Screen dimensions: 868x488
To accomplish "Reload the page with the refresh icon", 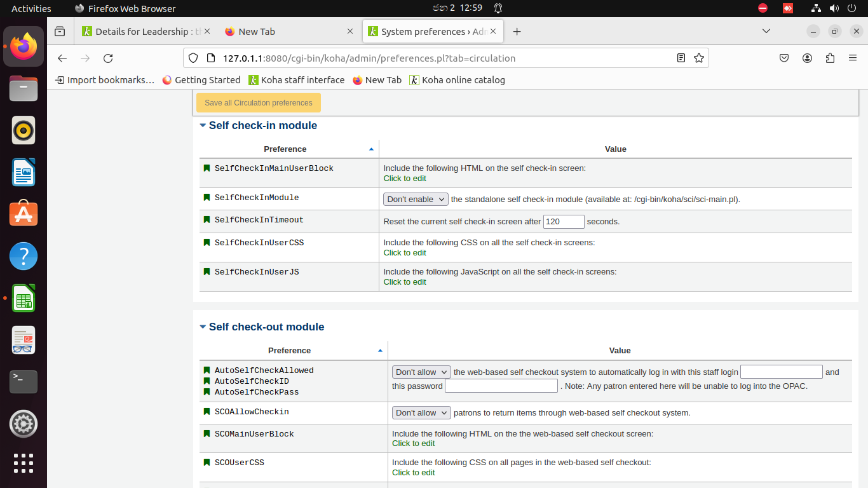I will pos(108,58).
